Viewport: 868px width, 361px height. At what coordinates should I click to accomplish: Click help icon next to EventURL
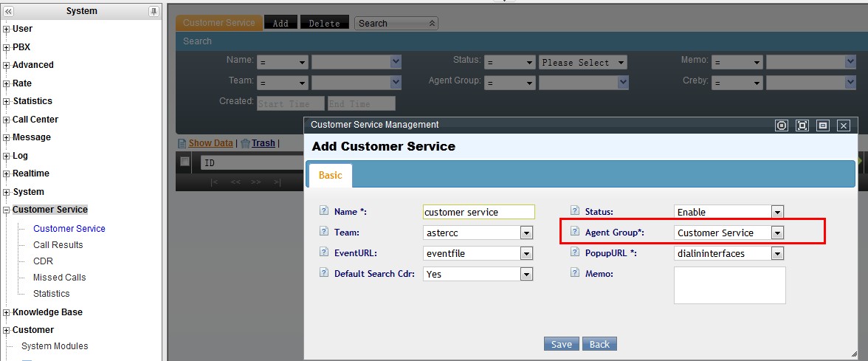tap(323, 253)
